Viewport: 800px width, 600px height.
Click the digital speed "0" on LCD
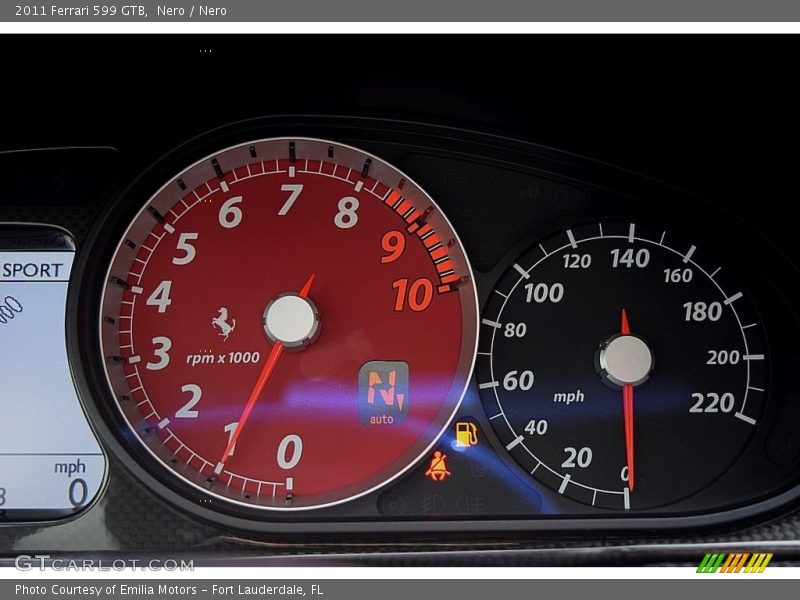pos(78,493)
